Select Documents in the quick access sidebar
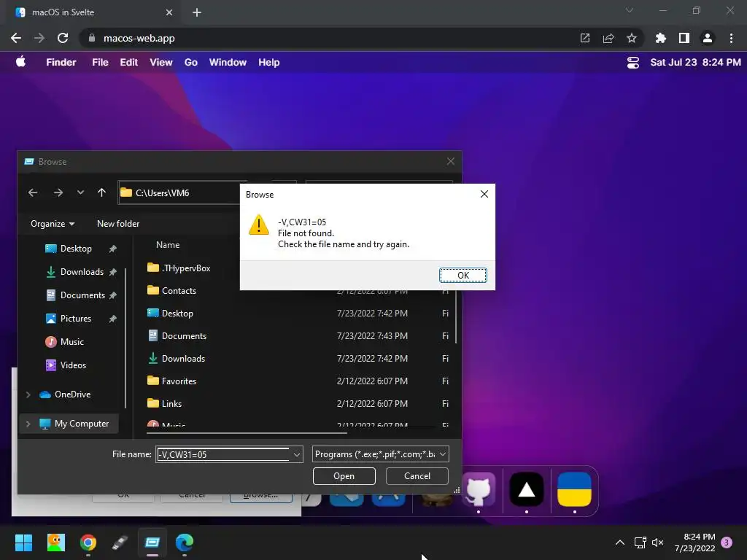747x560 pixels. pos(82,295)
